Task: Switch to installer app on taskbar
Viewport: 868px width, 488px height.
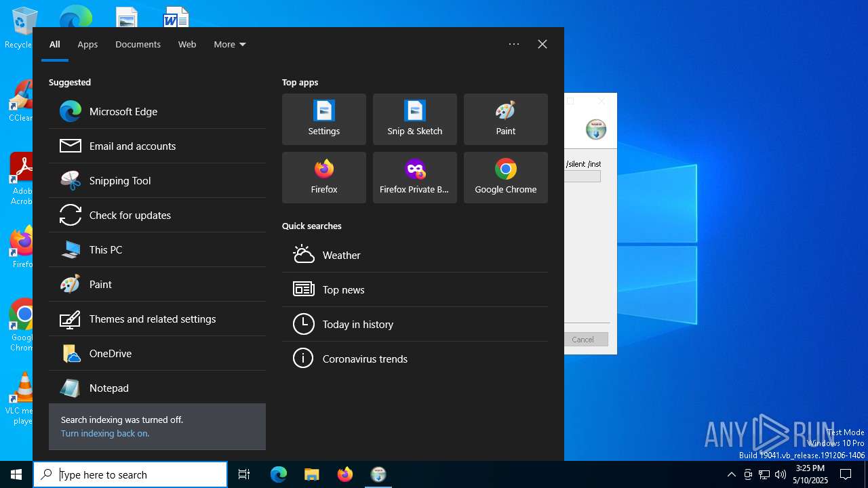Action: pos(378,474)
